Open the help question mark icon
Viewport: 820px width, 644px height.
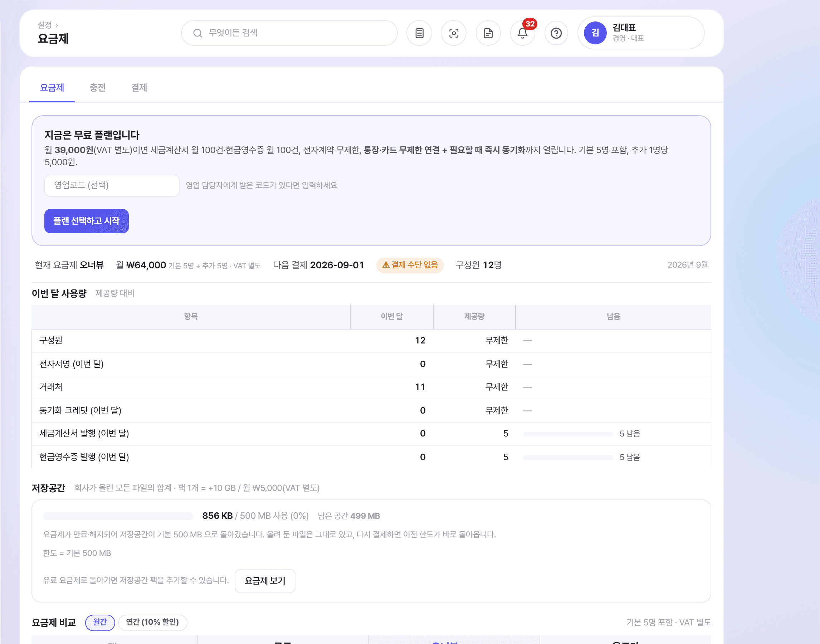[x=556, y=33]
